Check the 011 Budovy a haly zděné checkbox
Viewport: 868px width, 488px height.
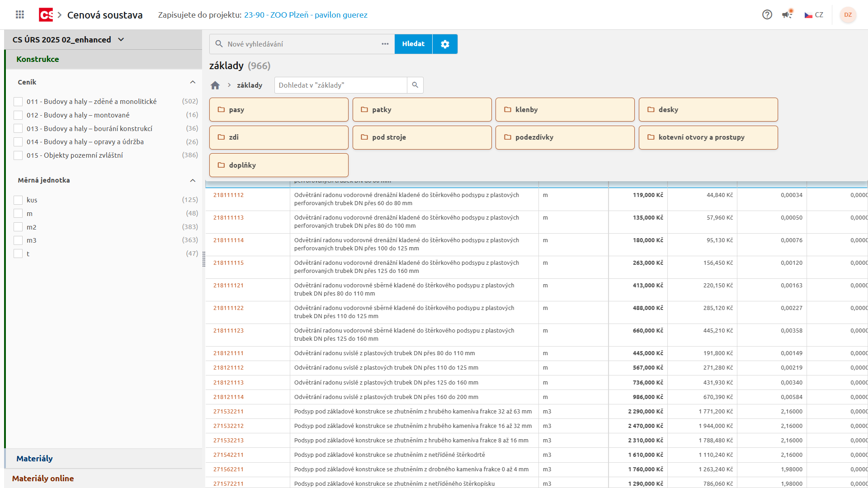click(x=18, y=102)
